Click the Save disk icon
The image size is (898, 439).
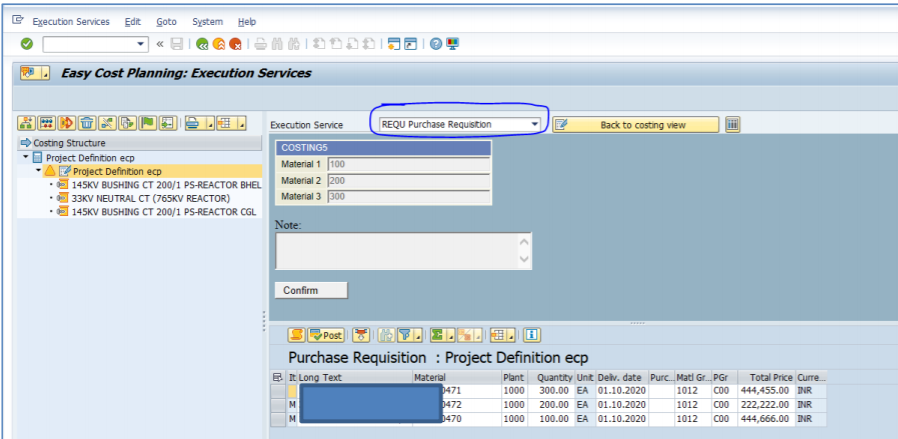point(177,43)
